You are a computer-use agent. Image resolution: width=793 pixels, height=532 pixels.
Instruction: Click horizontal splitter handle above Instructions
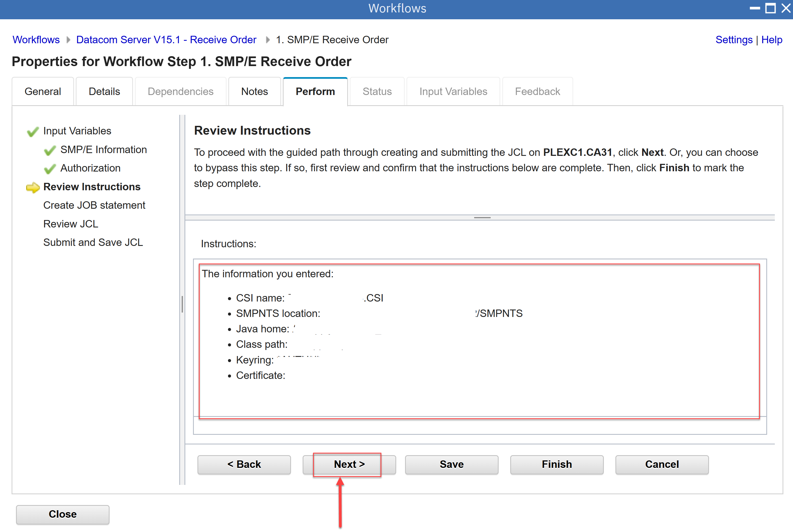coord(482,218)
